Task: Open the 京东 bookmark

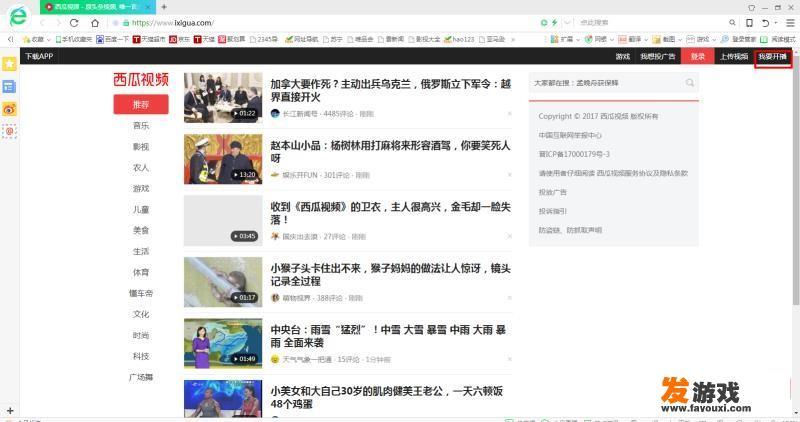Action: 180,39
